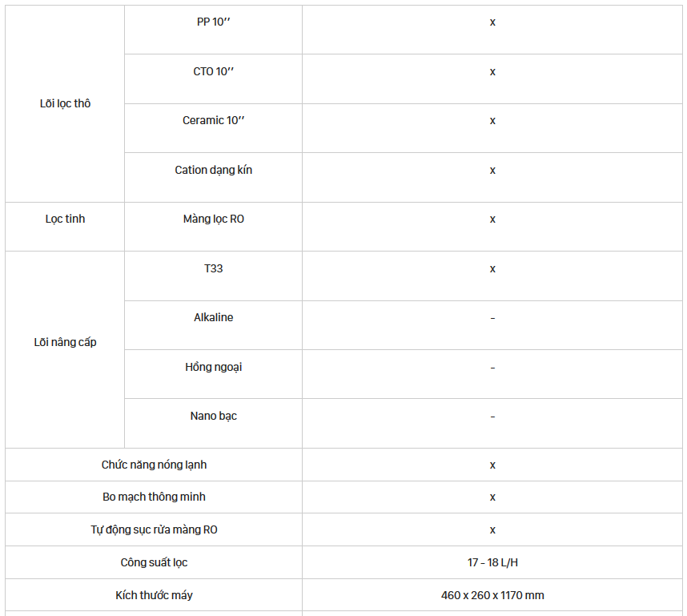Click the 'Màng lọc RO' cell
The image size is (687, 616).
(x=213, y=227)
